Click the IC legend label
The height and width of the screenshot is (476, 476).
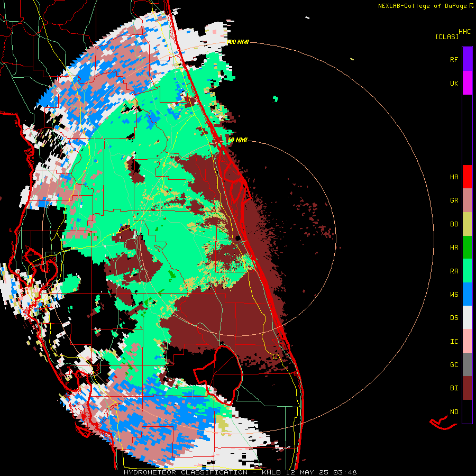[x=454, y=342]
